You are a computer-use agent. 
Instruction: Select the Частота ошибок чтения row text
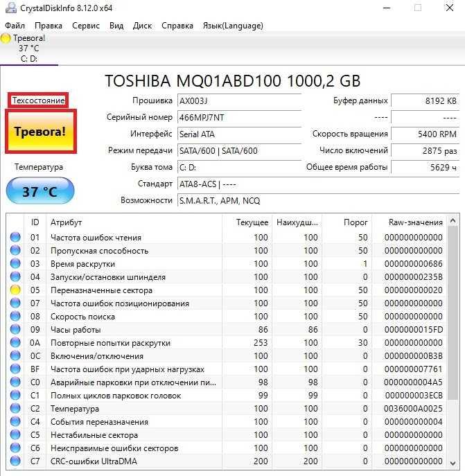tap(96, 238)
